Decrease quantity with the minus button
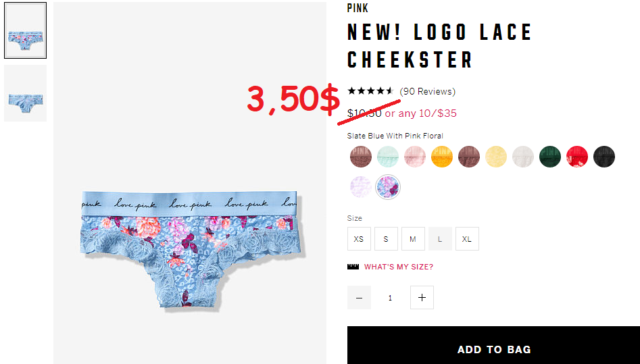640x364 pixels. tap(359, 298)
